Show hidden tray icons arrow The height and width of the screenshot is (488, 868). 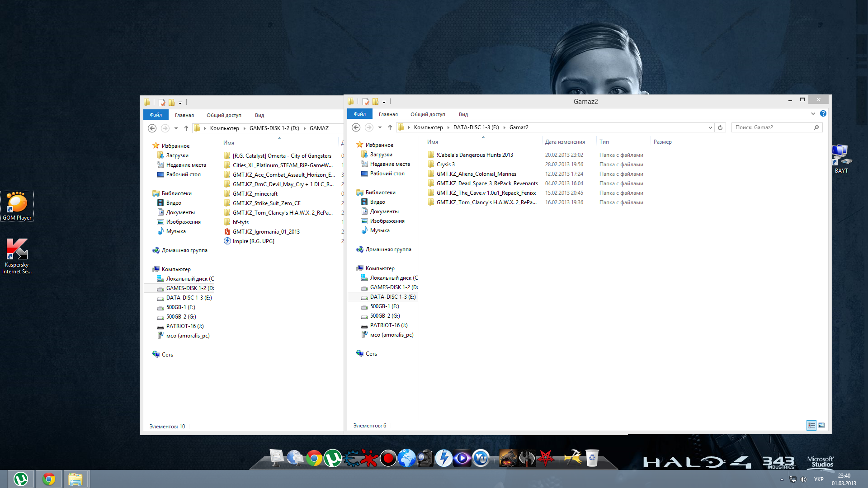782,479
